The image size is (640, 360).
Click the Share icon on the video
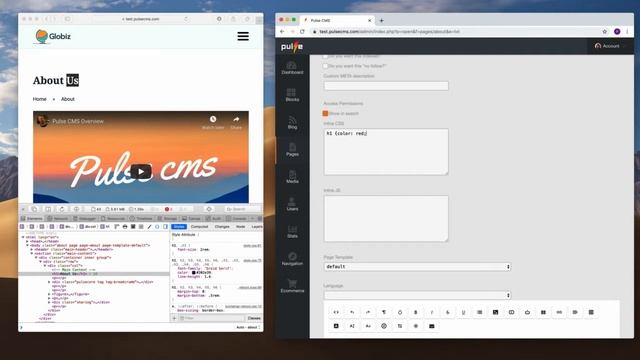point(236,122)
